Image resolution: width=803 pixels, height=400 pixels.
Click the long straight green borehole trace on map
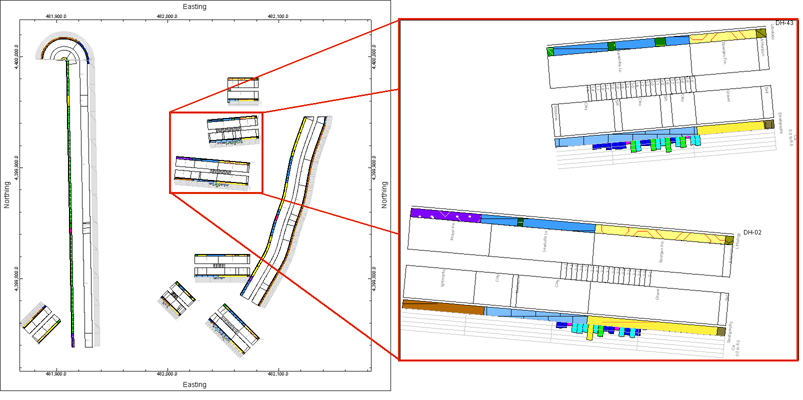70,202
